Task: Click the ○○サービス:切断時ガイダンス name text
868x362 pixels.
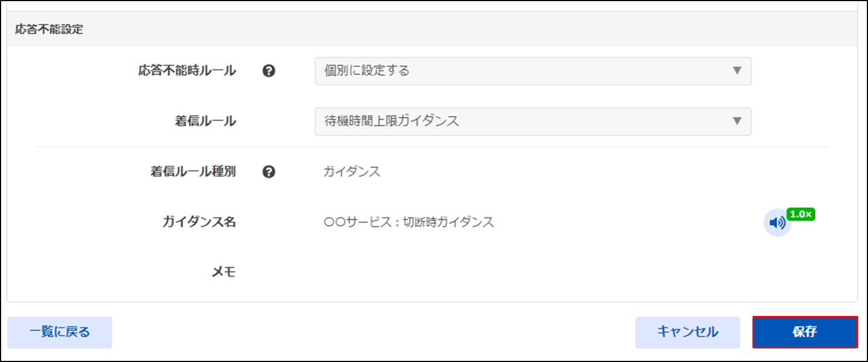Action: (x=409, y=222)
